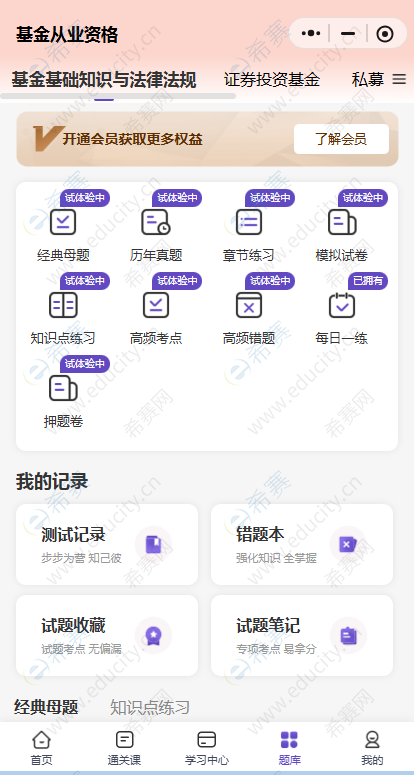Select the 章节练习 chapter practice icon
The image size is (414, 775).
click(x=248, y=222)
